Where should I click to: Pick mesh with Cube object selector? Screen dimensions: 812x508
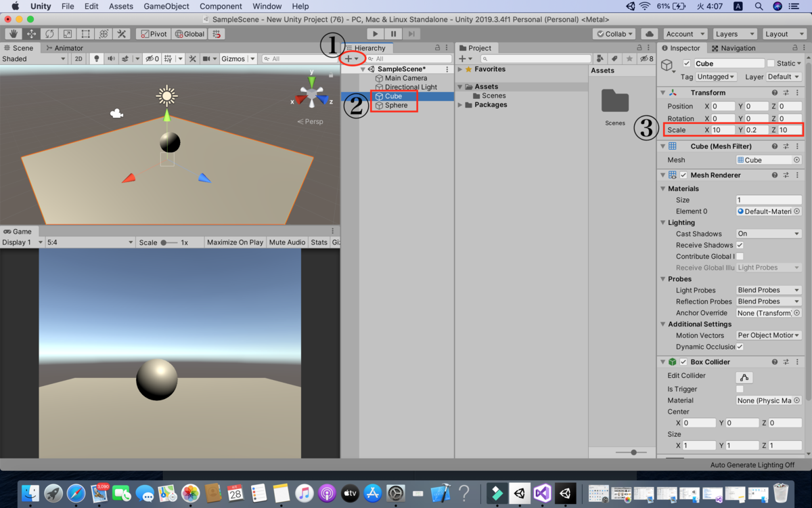pos(796,160)
